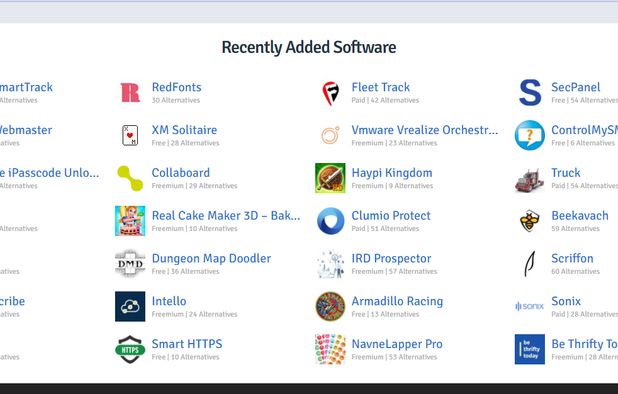Click the Armadillo Racing round icon

click(330, 307)
